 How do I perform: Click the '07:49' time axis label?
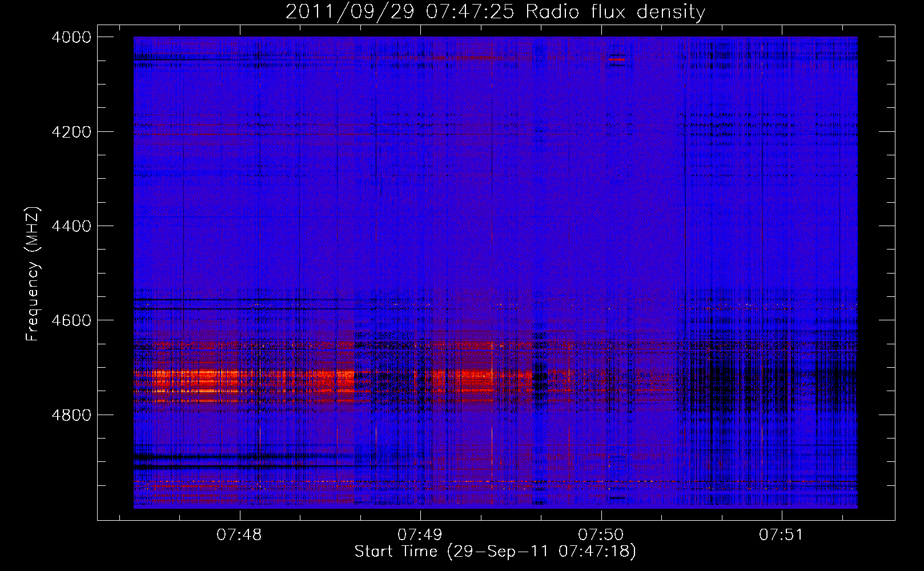click(x=420, y=535)
